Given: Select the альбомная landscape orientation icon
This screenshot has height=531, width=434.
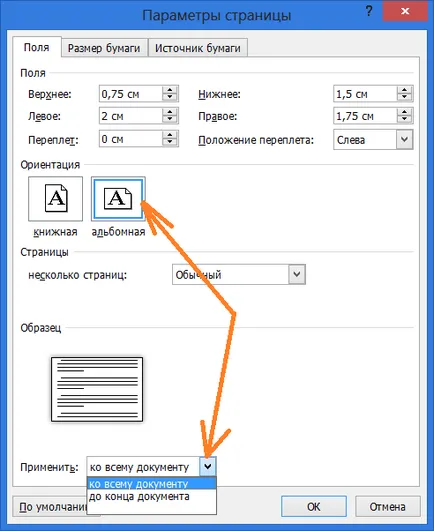Looking at the screenshot, I should click(118, 198).
